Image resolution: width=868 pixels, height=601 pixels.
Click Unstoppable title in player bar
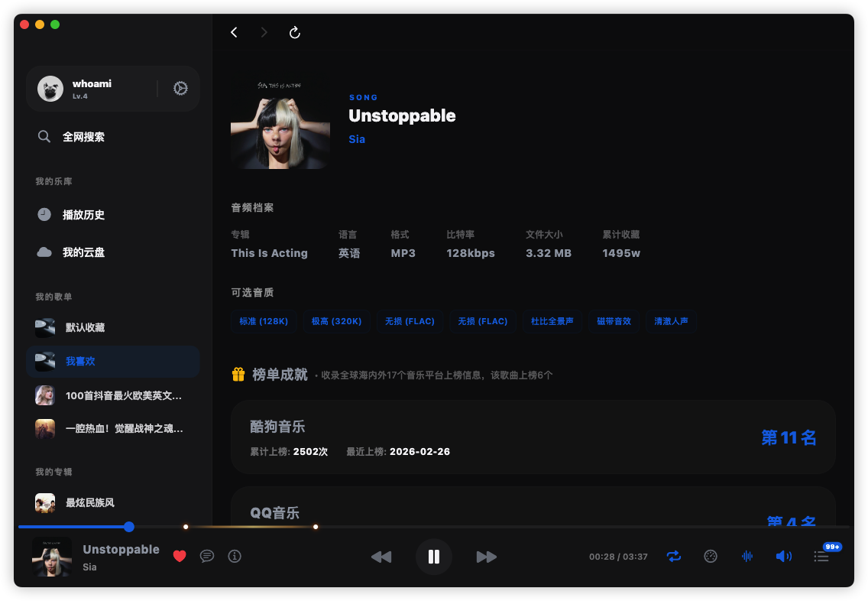121,550
